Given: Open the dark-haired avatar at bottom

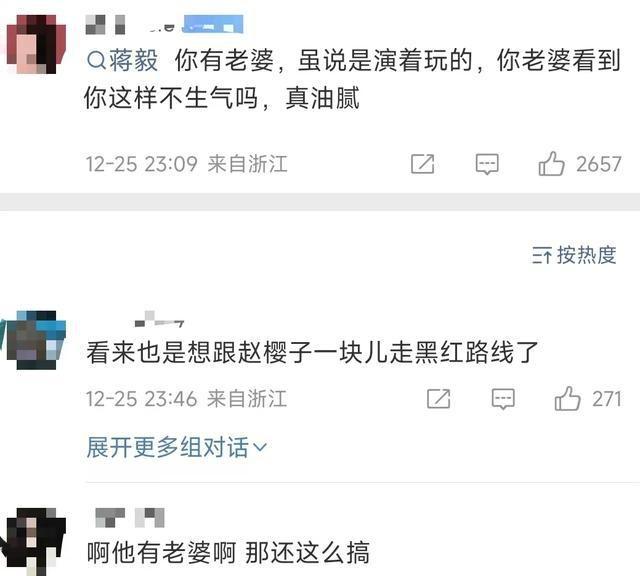Looking at the screenshot, I should [36, 539].
